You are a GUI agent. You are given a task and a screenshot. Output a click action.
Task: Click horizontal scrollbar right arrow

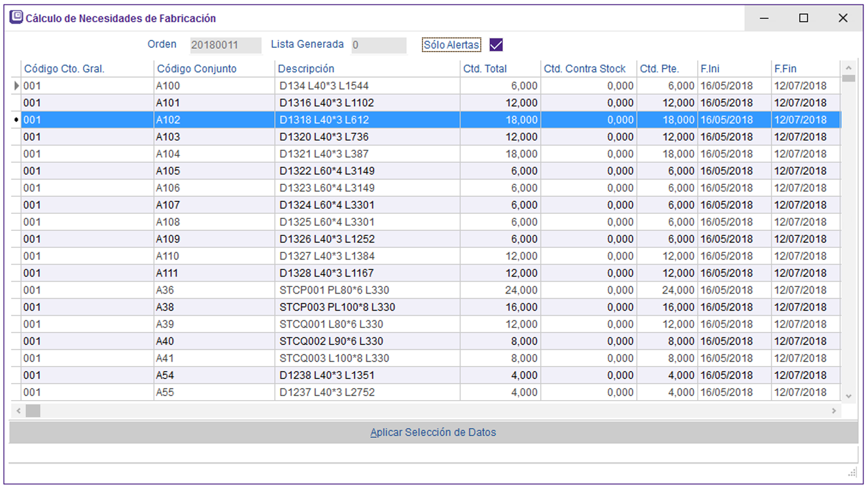coord(834,411)
